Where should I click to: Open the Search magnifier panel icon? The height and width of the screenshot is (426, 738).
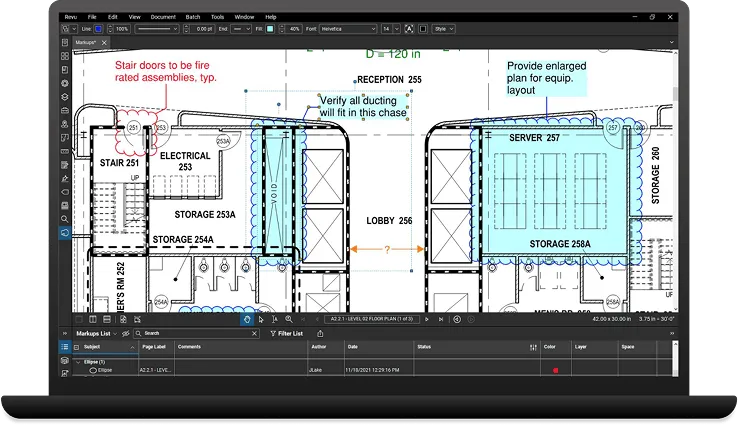(x=65, y=219)
